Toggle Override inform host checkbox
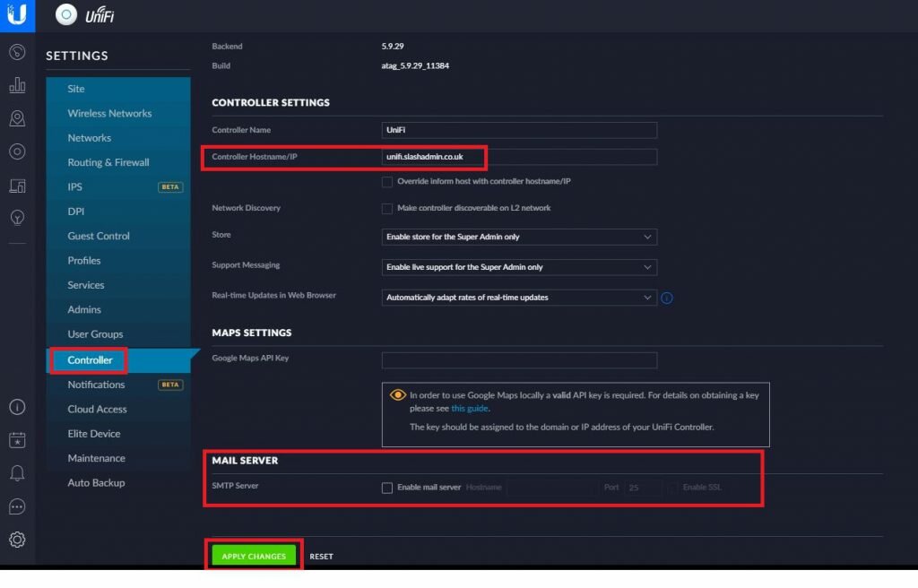 coord(387,182)
